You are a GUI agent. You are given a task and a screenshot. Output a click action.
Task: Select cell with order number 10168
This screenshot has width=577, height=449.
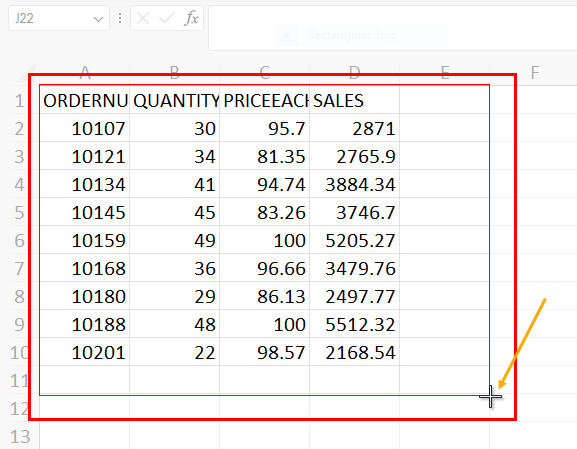(85, 268)
